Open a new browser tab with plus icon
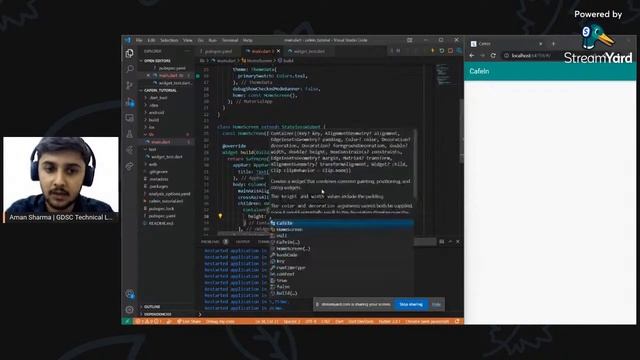Viewport: 640px width, 360px height. pyautogui.click(x=553, y=44)
